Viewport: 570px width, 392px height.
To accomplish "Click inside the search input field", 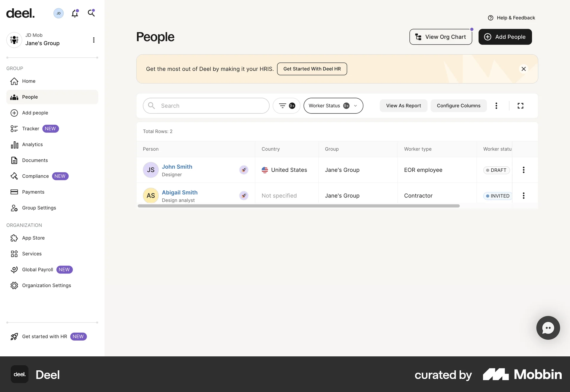I will click(206, 105).
